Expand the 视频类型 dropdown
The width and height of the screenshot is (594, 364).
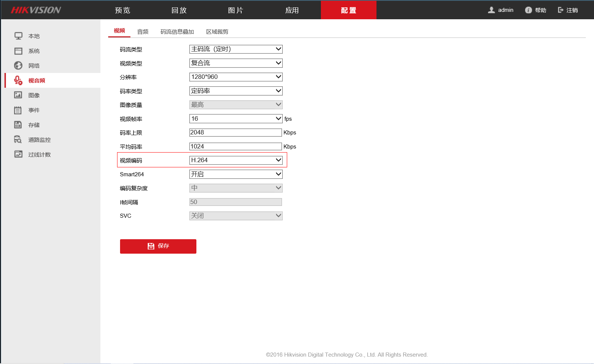click(236, 63)
